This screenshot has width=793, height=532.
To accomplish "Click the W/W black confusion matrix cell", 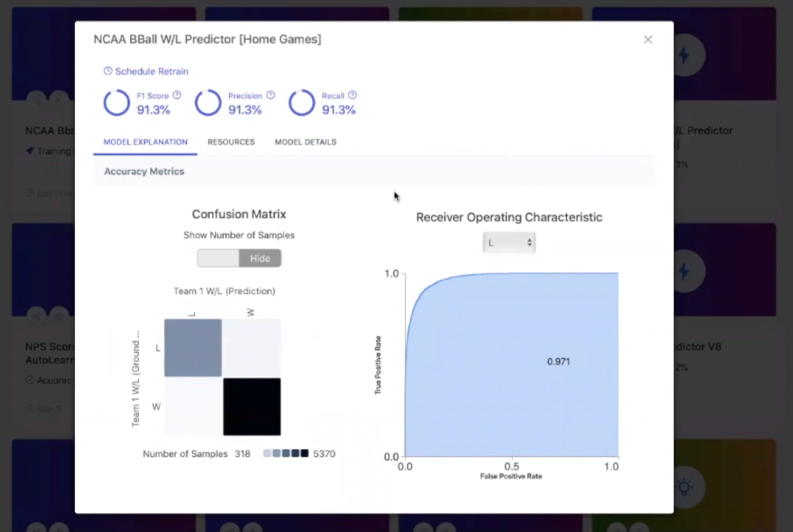I will point(252,407).
